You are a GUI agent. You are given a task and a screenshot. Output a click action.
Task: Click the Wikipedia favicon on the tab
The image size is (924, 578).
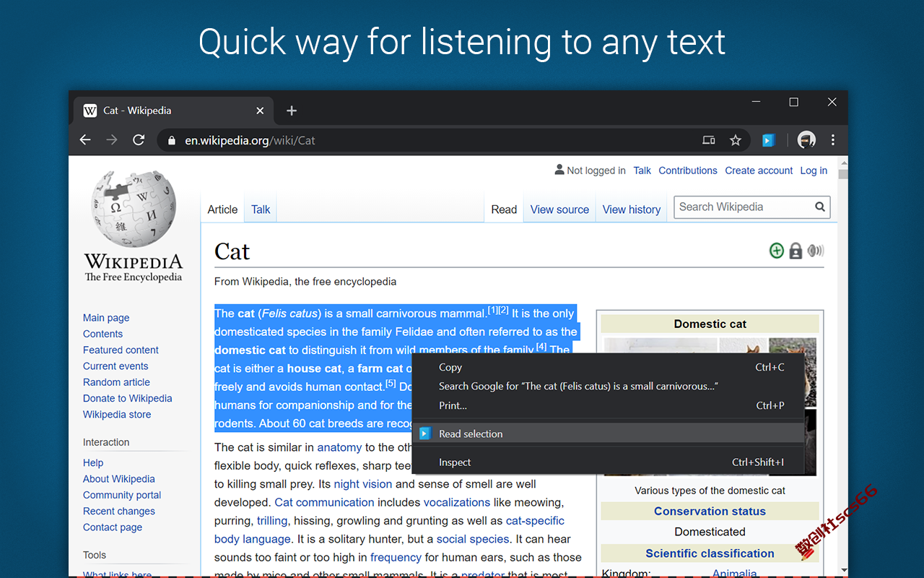[x=90, y=111]
